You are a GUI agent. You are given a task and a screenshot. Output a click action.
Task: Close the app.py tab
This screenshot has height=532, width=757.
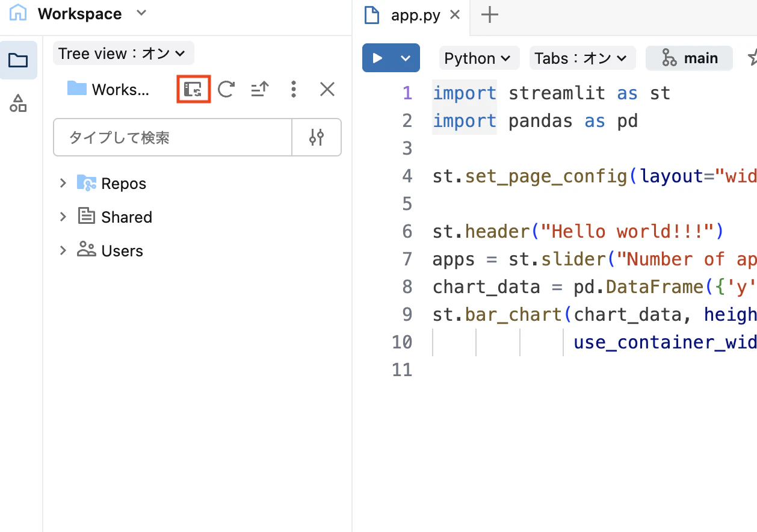click(x=456, y=14)
